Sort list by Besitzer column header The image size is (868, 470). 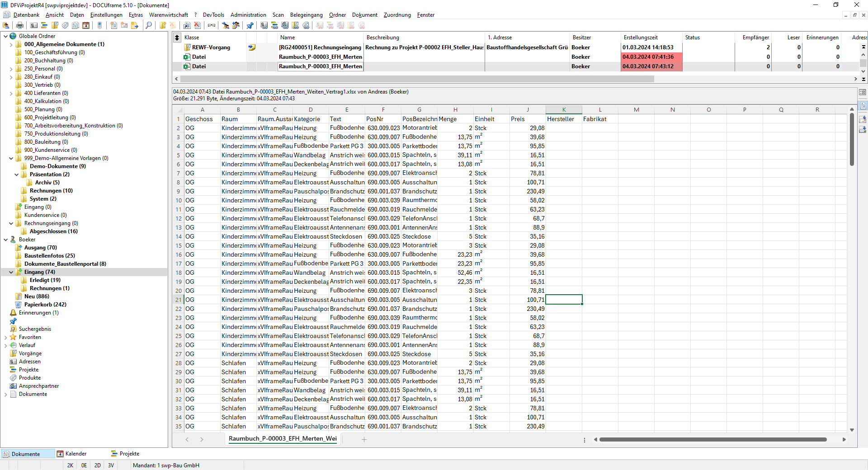595,38
